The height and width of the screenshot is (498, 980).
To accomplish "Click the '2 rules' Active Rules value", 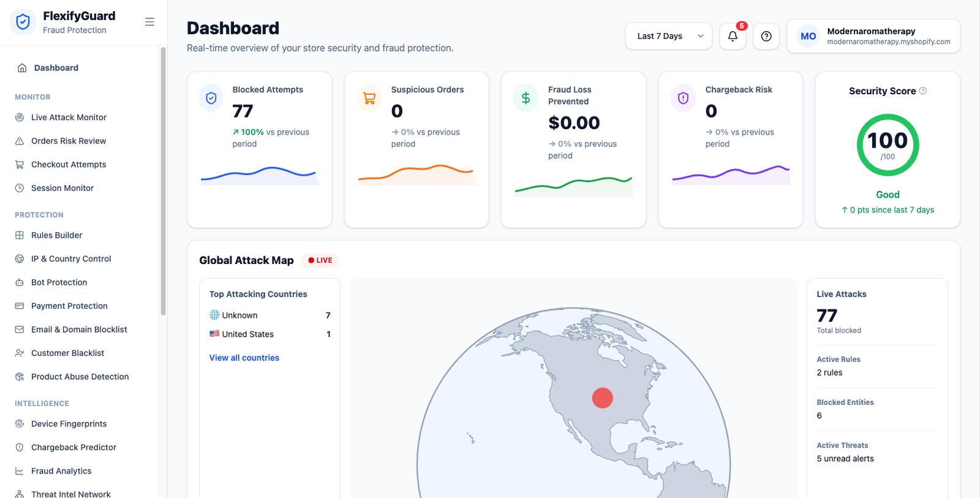I will click(x=829, y=372).
